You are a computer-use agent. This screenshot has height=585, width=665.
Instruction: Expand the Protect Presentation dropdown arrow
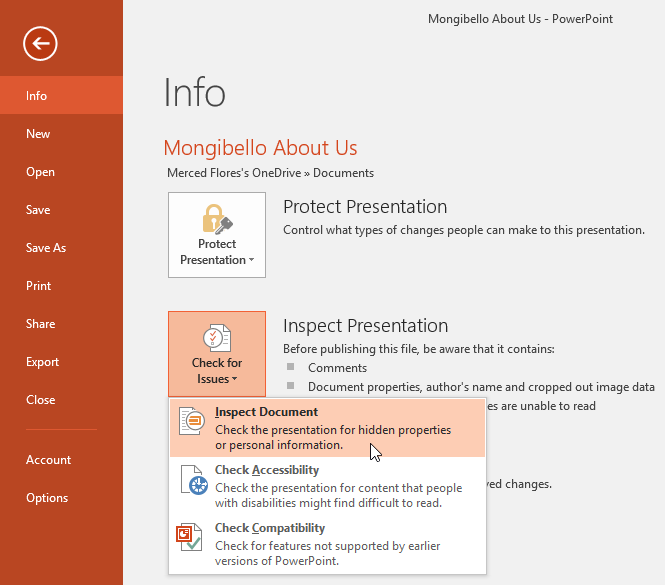point(251,260)
